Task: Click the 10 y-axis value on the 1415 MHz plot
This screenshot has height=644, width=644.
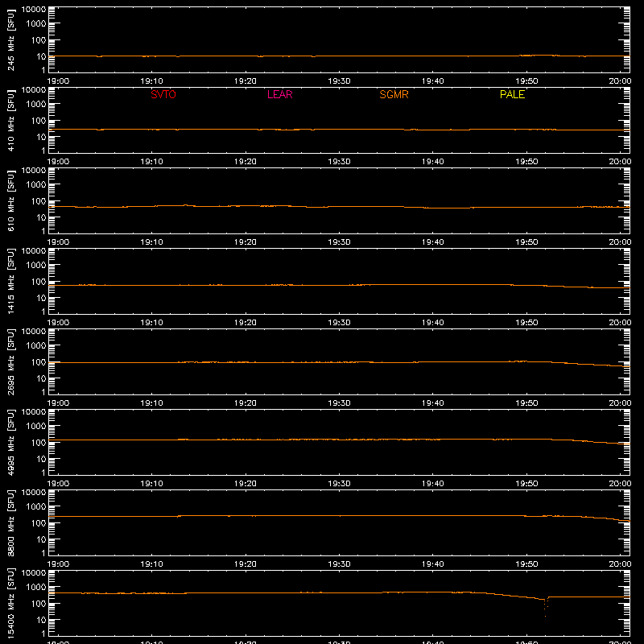Action: pyautogui.click(x=41, y=298)
